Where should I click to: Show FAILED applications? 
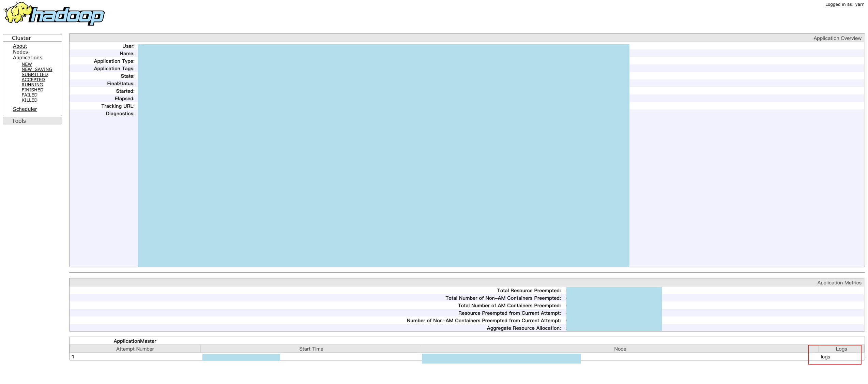pos(29,95)
